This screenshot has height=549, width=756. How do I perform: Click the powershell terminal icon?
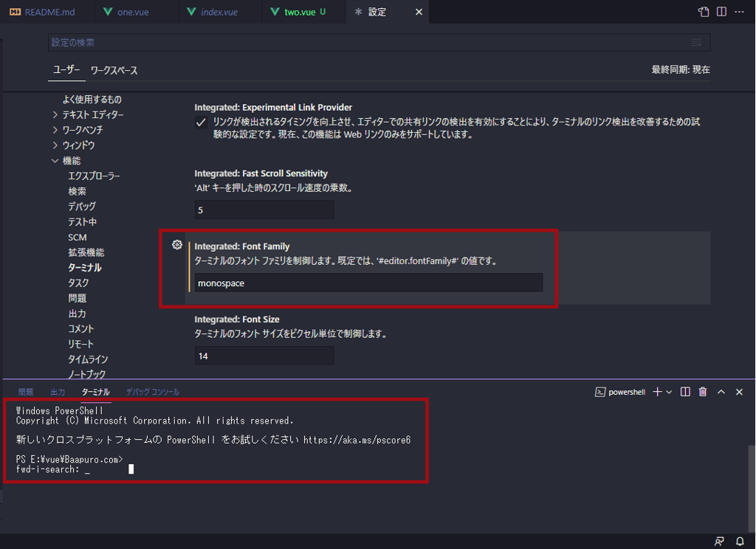[x=602, y=391]
